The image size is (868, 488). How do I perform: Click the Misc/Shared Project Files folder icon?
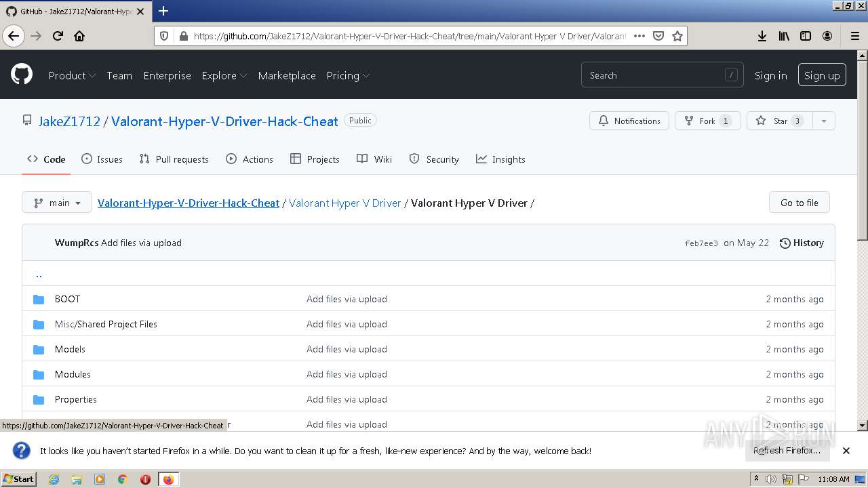(x=39, y=324)
